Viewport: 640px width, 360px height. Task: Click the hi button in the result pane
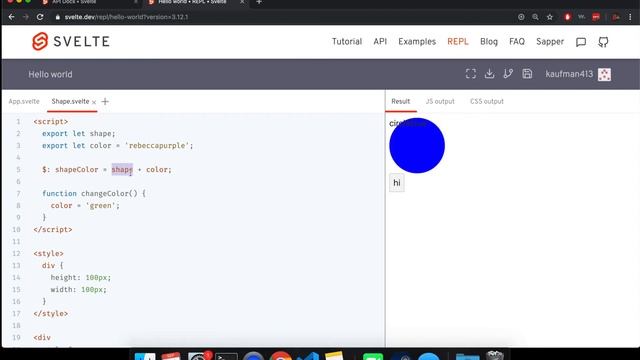[x=397, y=182]
